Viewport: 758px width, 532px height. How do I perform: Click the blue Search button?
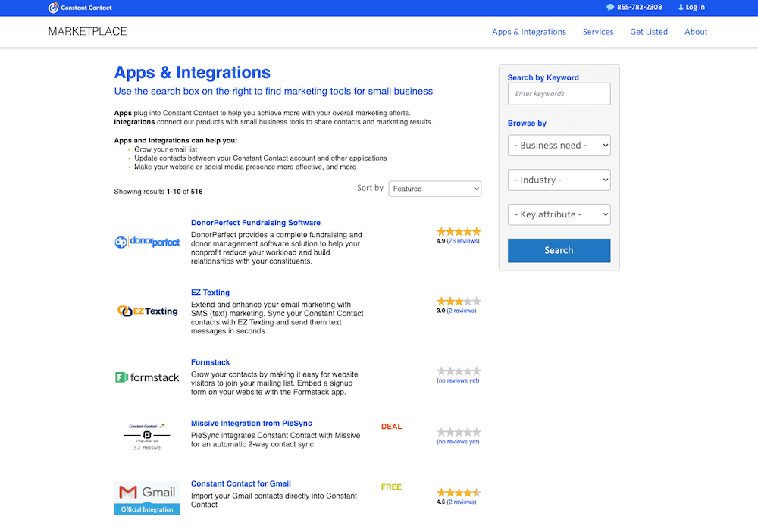(559, 250)
